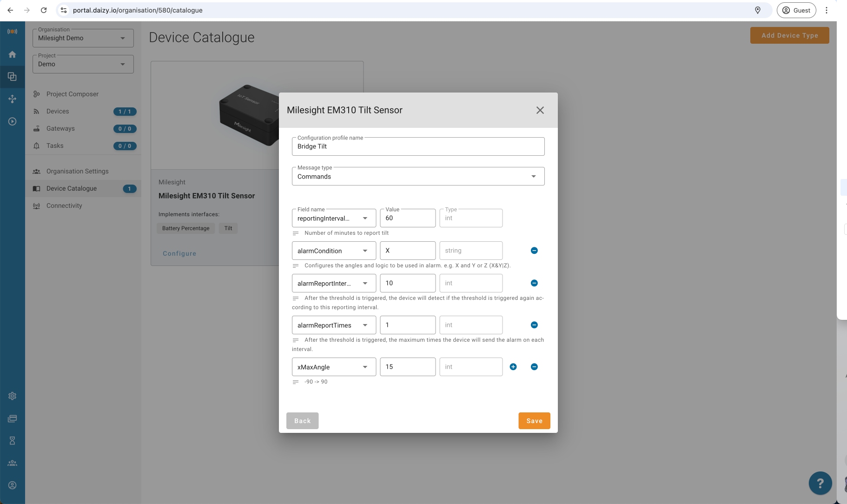Open the alarmCondition field name dropdown
This screenshot has height=504, width=847.
(x=334, y=251)
